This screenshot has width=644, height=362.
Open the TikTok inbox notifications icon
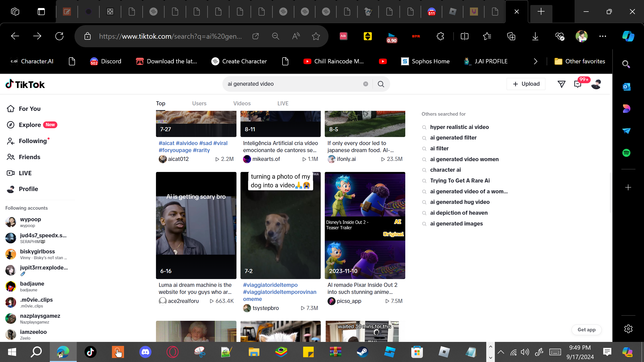click(x=578, y=84)
